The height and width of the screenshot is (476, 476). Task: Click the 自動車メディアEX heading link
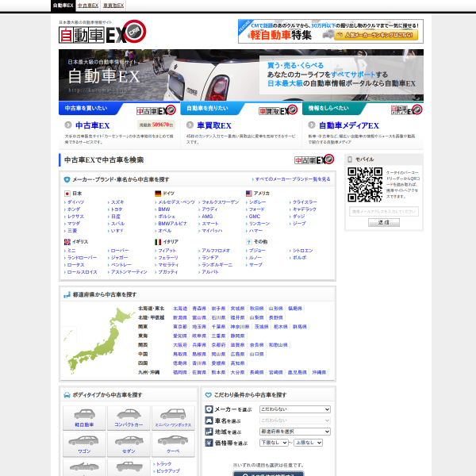(348, 125)
